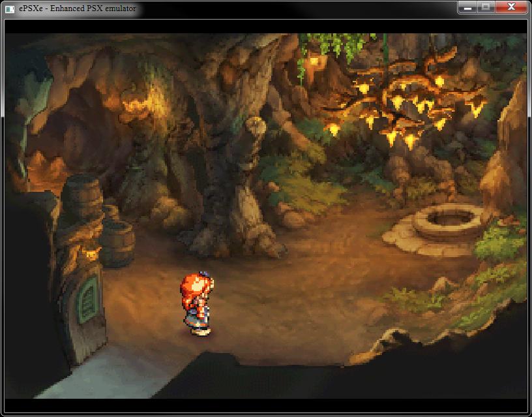Image resolution: width=532 pixels, height=417 pixels.
Task: Click the minimize button on the window
Action: pyautogui.click(x=467, y=7)
